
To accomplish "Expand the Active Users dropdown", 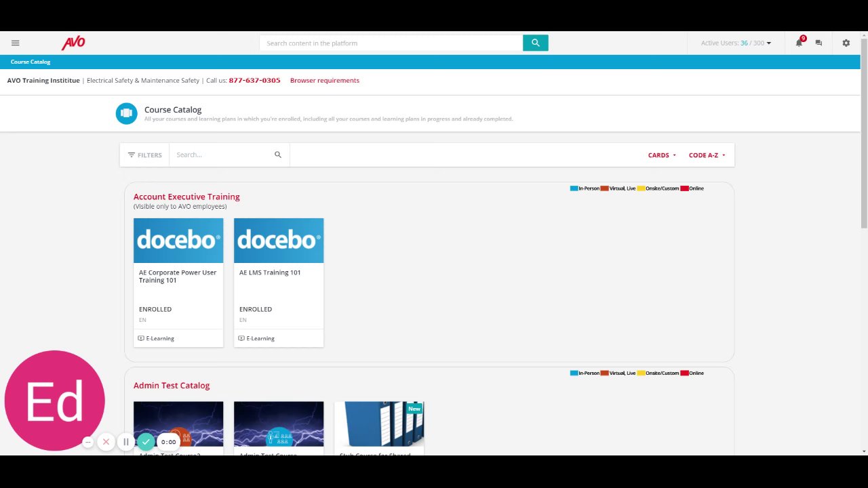I will [736, 43].
